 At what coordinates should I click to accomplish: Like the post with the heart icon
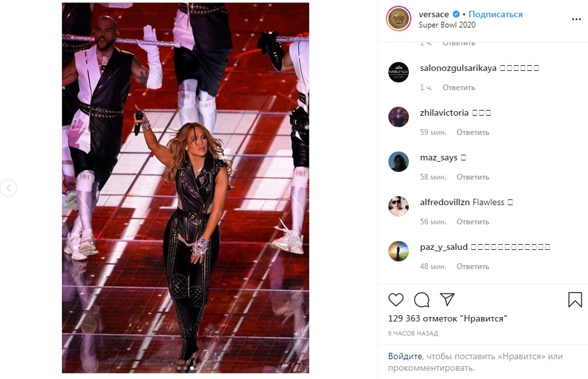(x=396, y=299)
